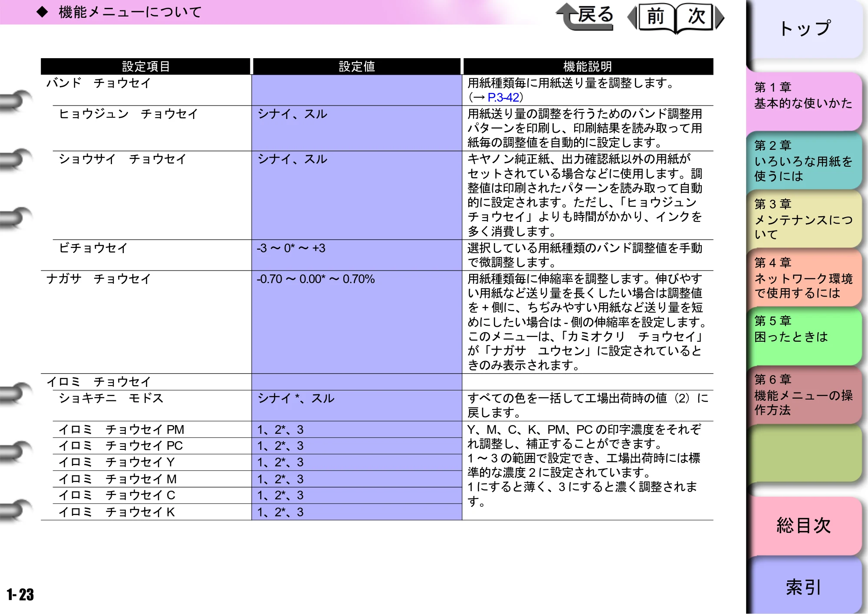Select the ヒョウジュン チョウセイ row label

tap(128, 114)
